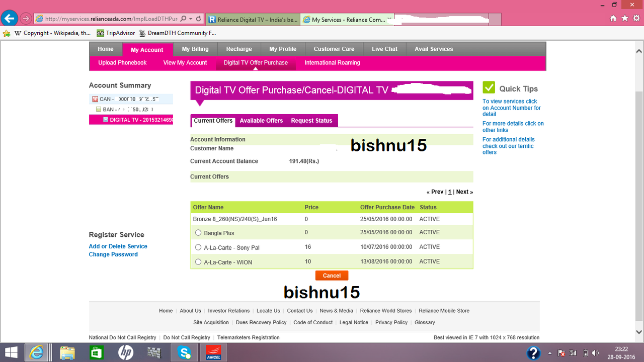Click the browser Forward arrow button
The height and width of the screenshot is (362, 644).
26,19
